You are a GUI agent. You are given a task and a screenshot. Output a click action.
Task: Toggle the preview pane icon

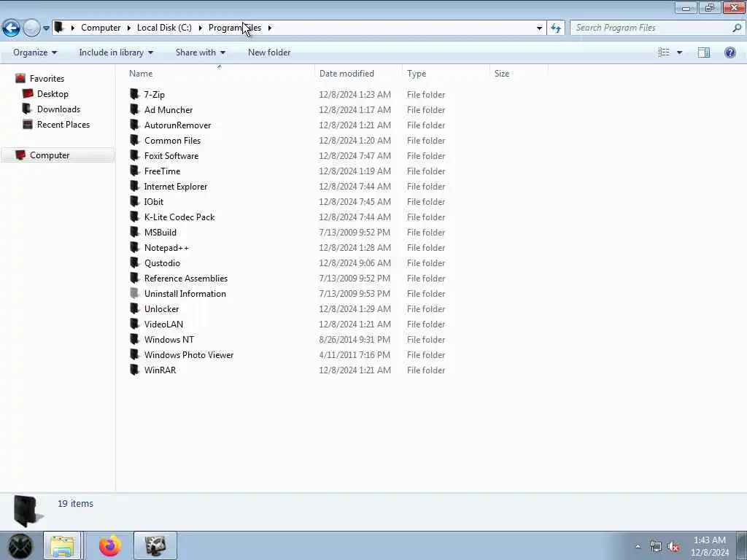704,52
